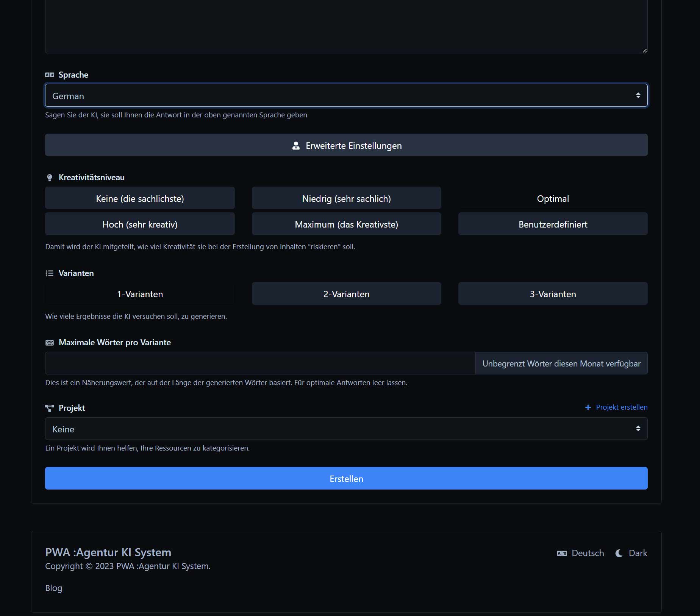The image size is (700, 616).
Task: Choose Maximum (das Kreativste) creativity option
Action: (x=346, y=224)
